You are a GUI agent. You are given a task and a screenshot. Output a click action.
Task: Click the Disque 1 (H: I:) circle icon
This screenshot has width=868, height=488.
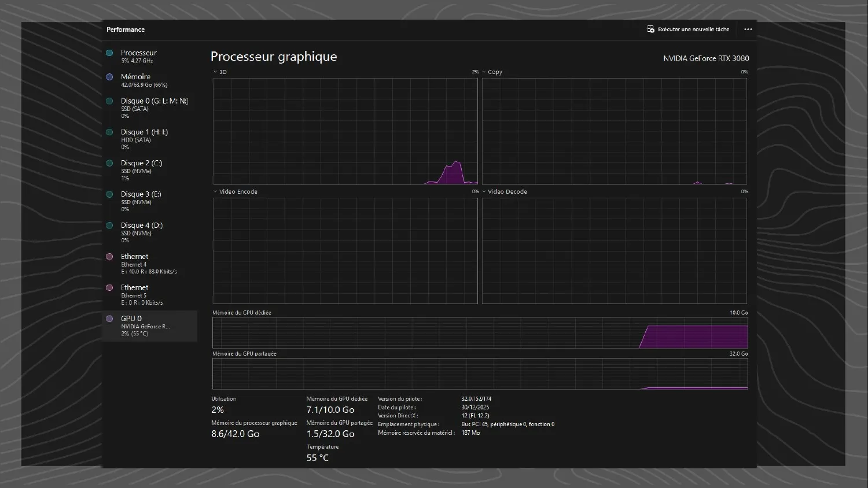tap(109, 132)
